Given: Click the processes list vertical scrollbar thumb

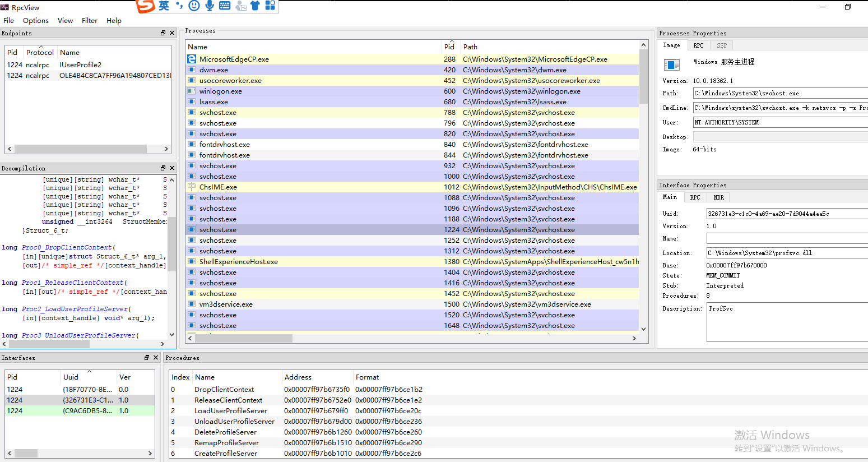Looking at the screenshot, I should [x=643, y=77].
